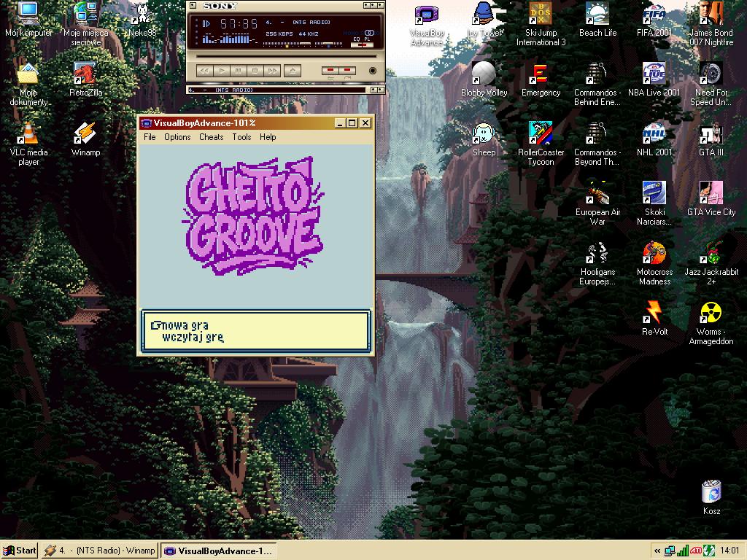Viewport: 747px width, 560px height.
Task: Expand hidden system tray icons
Action: tap(657, 551)
